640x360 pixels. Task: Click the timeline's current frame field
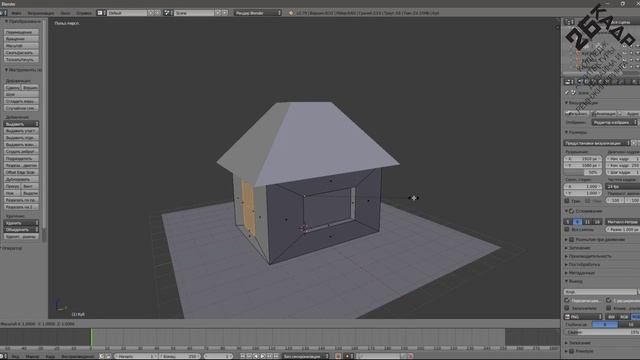tap(218, 356)
